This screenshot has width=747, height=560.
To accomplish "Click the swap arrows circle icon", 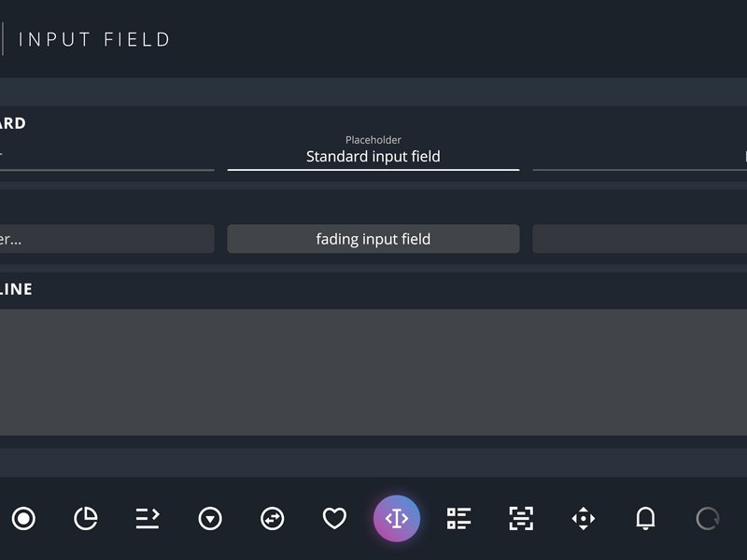I will [x=273, y=519].
